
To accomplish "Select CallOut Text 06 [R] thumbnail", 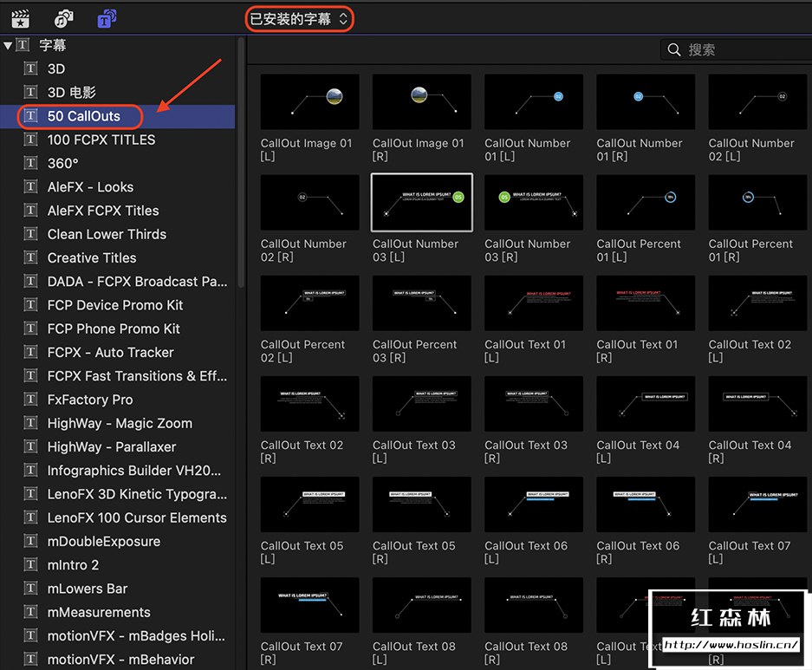I will [x=646, y=504].
